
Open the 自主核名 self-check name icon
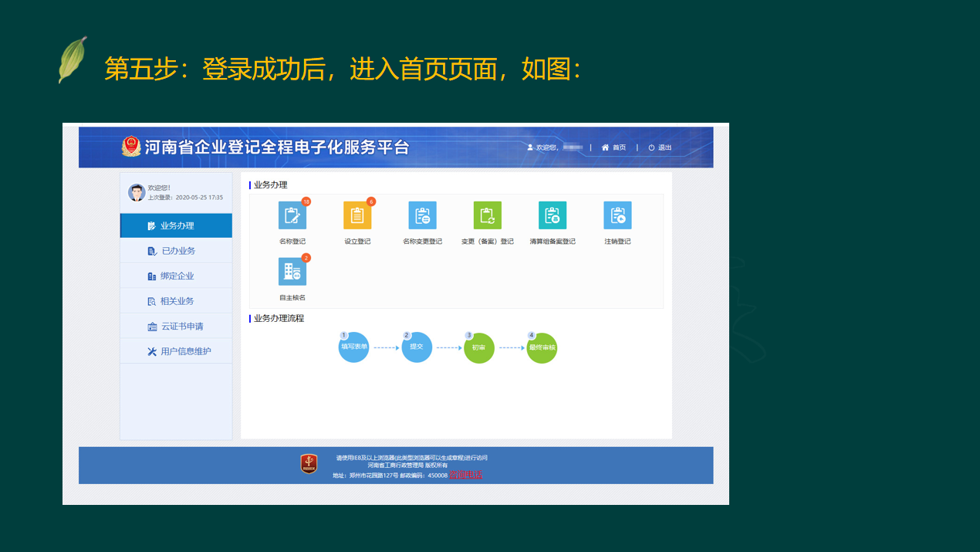(x=292, y=271)
